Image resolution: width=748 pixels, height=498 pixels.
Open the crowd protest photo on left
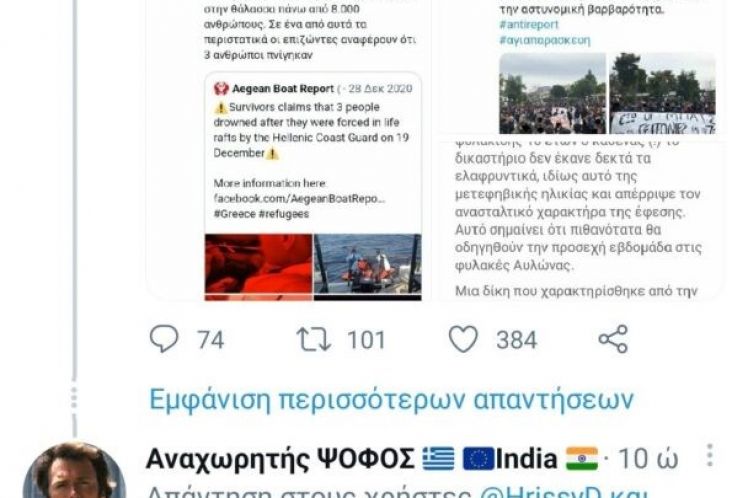552,93
